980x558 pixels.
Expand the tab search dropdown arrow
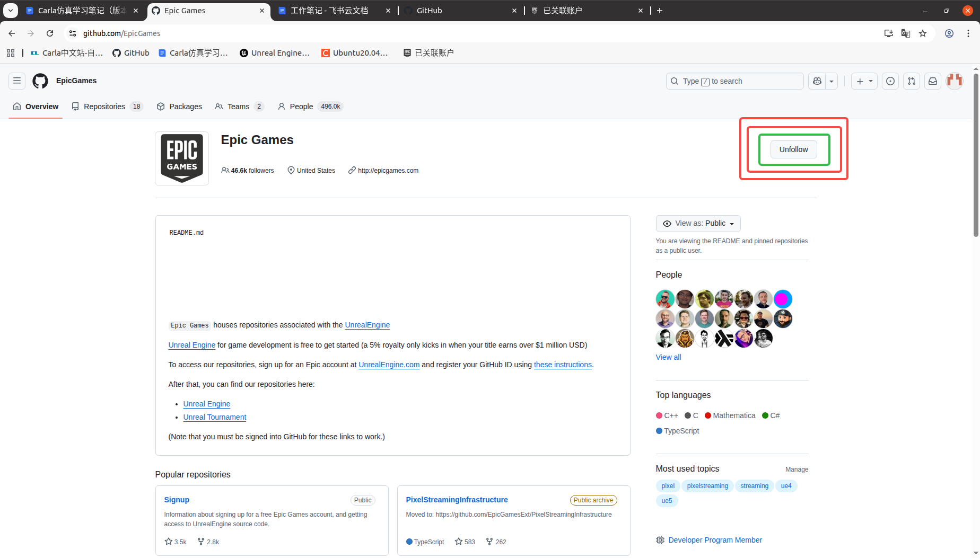[11, 11]
